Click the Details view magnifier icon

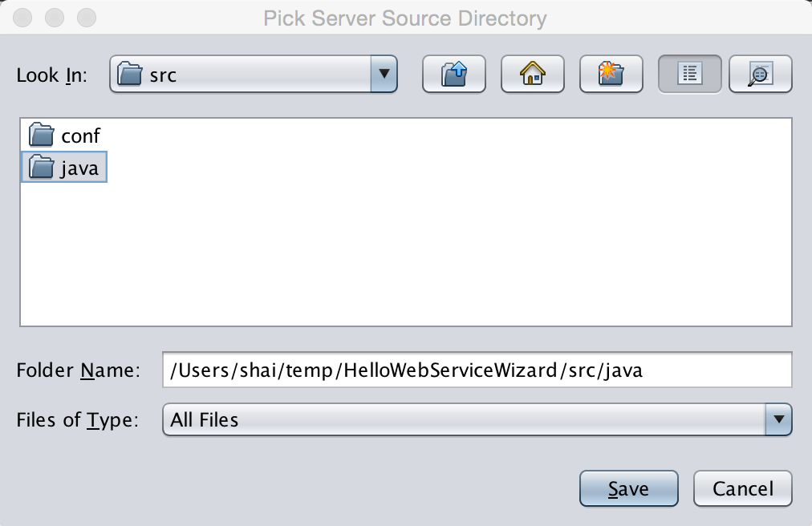760,74
